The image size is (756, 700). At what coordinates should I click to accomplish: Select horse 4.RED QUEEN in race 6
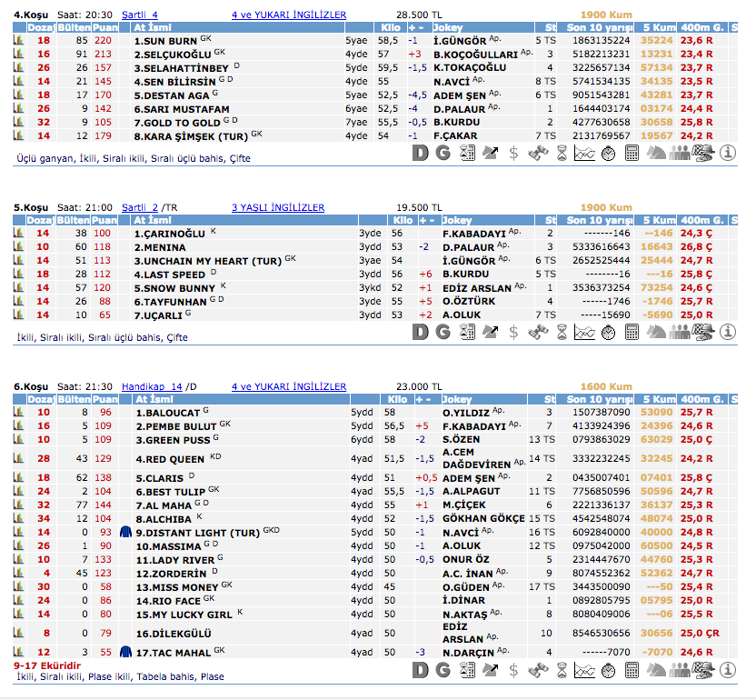point(170,459)
